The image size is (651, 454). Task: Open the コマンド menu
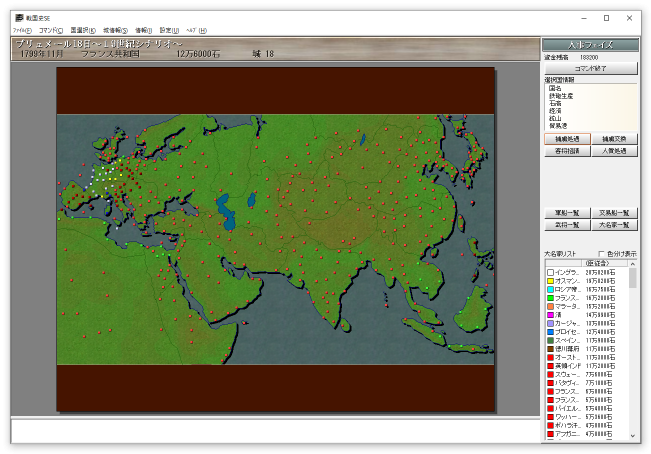point(52,31)
